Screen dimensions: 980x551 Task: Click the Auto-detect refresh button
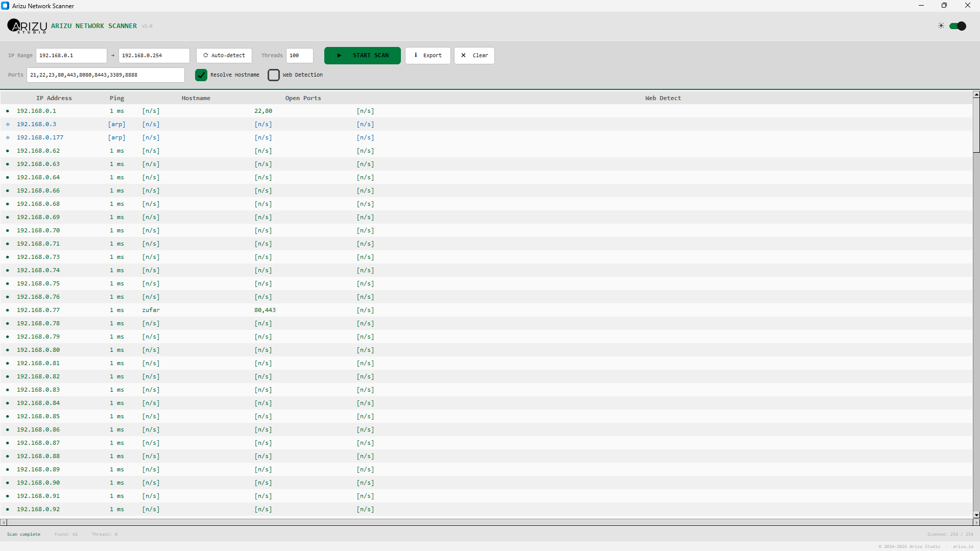coord(224,56)
